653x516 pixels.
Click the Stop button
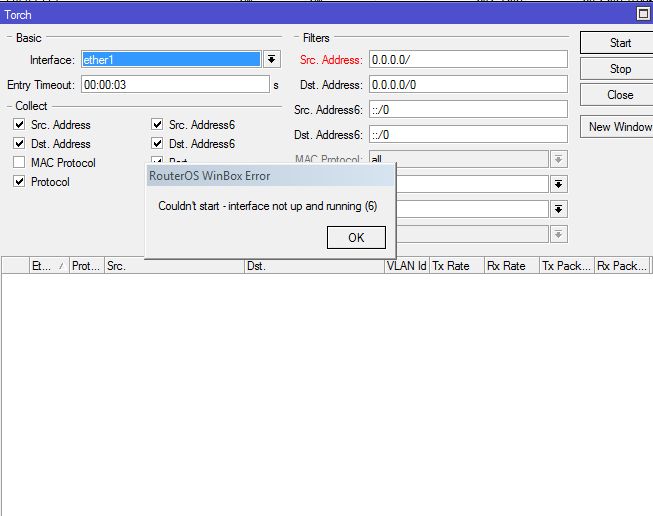point(618,69)
